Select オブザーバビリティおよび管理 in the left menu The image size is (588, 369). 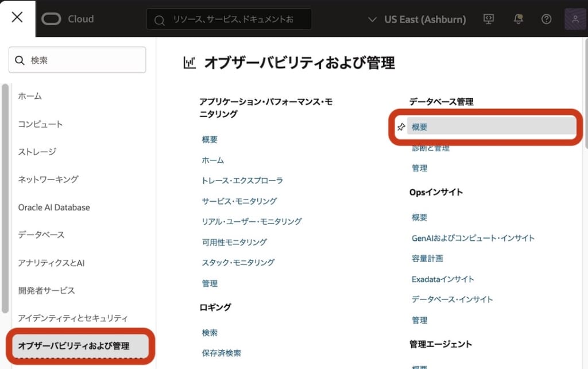click(80, 346)
